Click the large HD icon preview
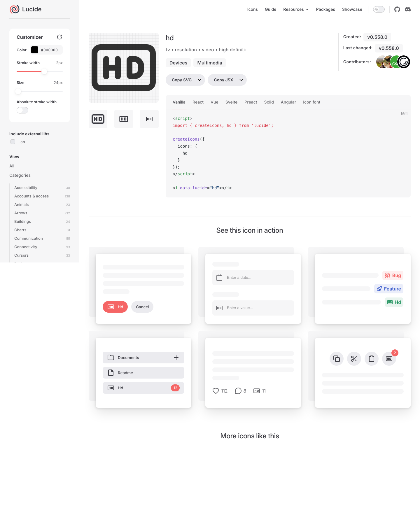Viewport: 420px width, 506px height. 124,68
